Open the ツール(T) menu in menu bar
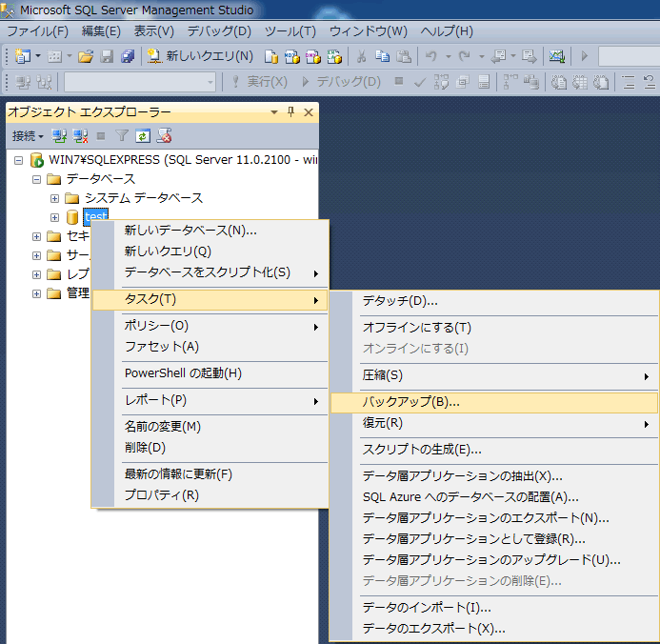This screenshot has height=644, width=660. click(290, 31)
